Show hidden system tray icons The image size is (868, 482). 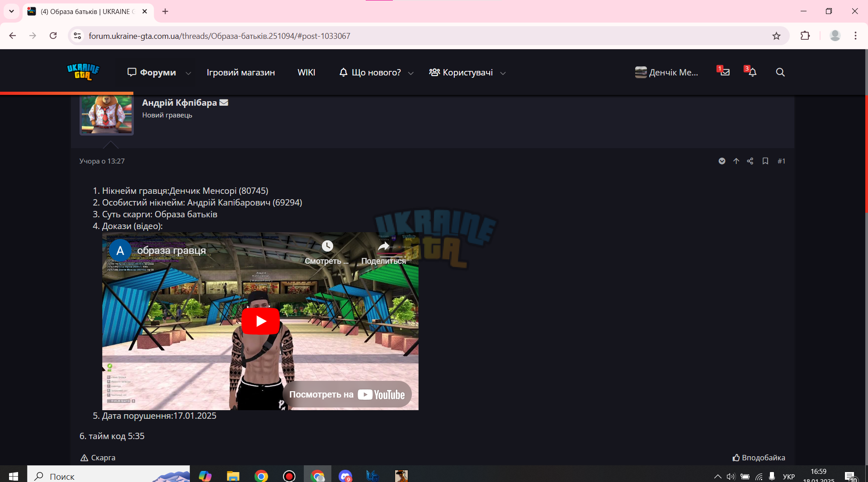coord(717,476)
